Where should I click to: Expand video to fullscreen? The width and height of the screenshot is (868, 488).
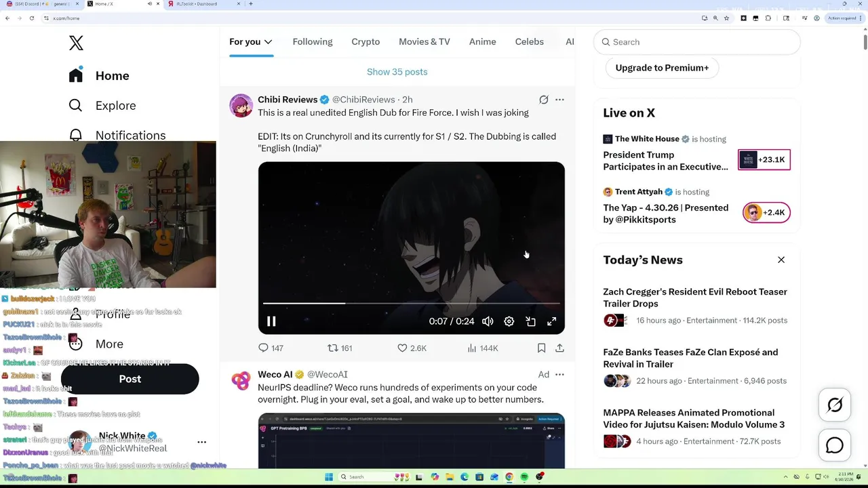coord(552,321)
